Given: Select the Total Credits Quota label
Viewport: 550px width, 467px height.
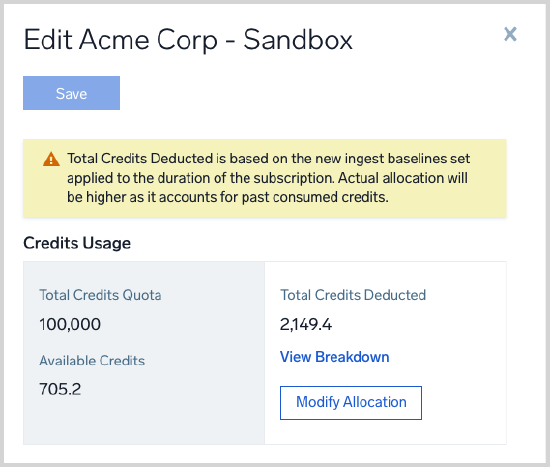Looking at the screenshot, I should tap(100, 295).
